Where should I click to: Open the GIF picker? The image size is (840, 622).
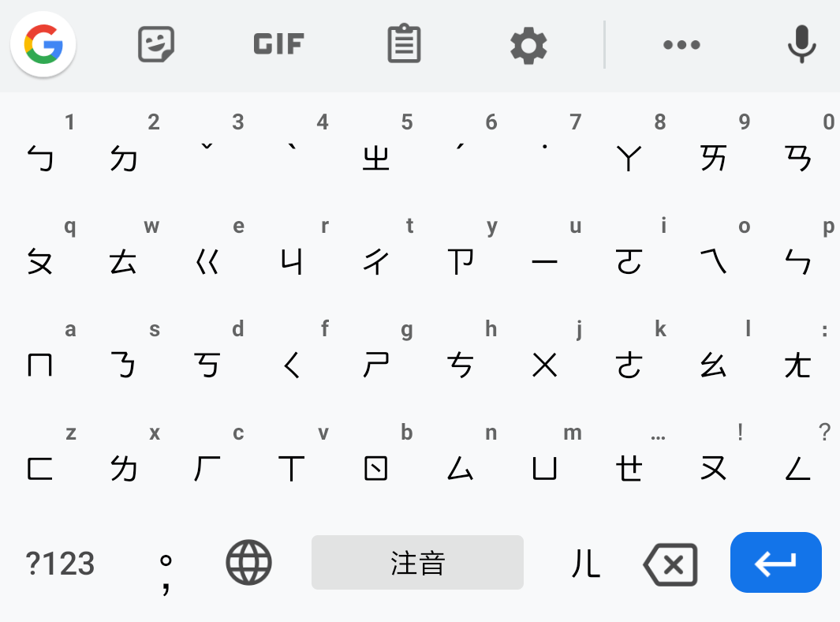(278, 44)
